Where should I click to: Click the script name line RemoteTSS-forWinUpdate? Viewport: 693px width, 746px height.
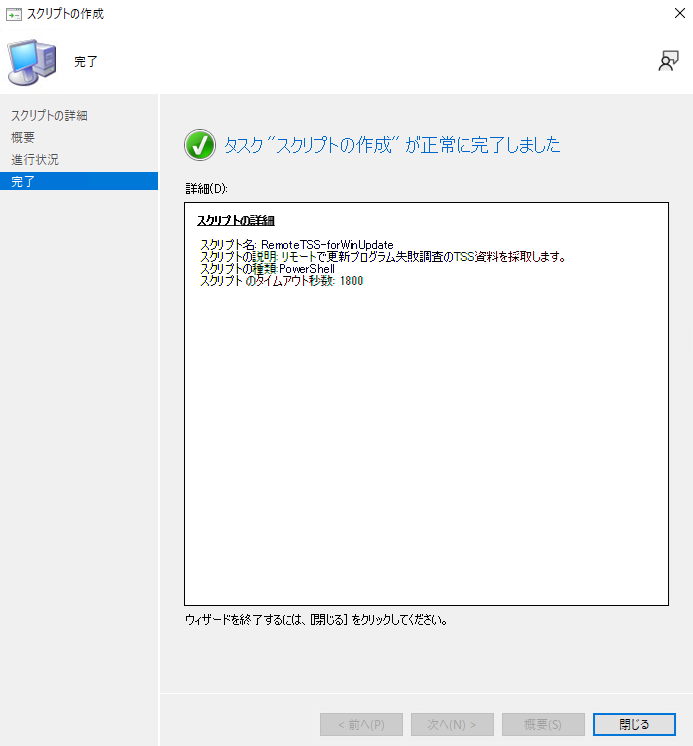[297, 245]
